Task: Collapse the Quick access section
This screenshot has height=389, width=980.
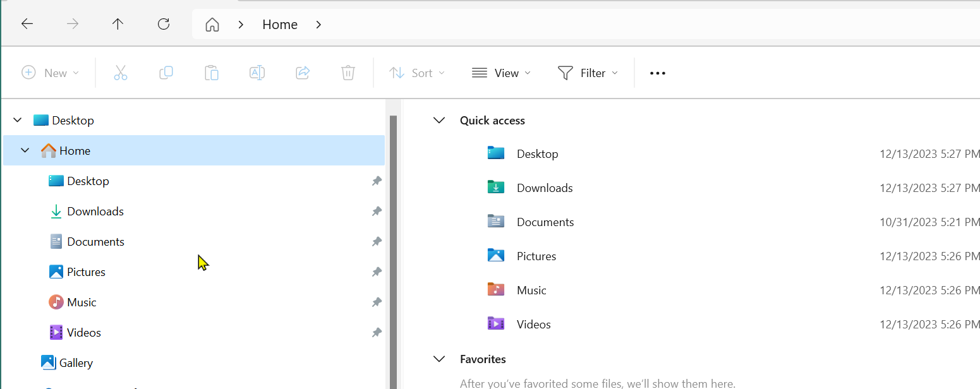Action: (439, 120)
